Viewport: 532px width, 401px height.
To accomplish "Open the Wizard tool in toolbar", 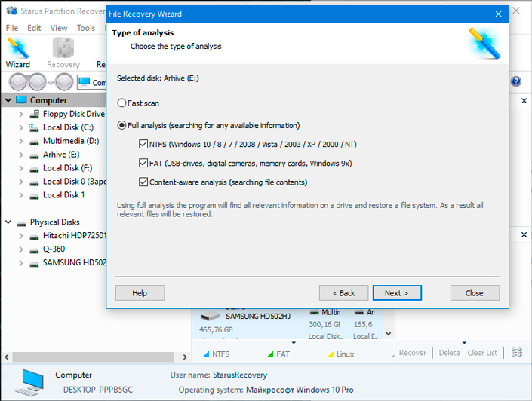I will 18,53.
